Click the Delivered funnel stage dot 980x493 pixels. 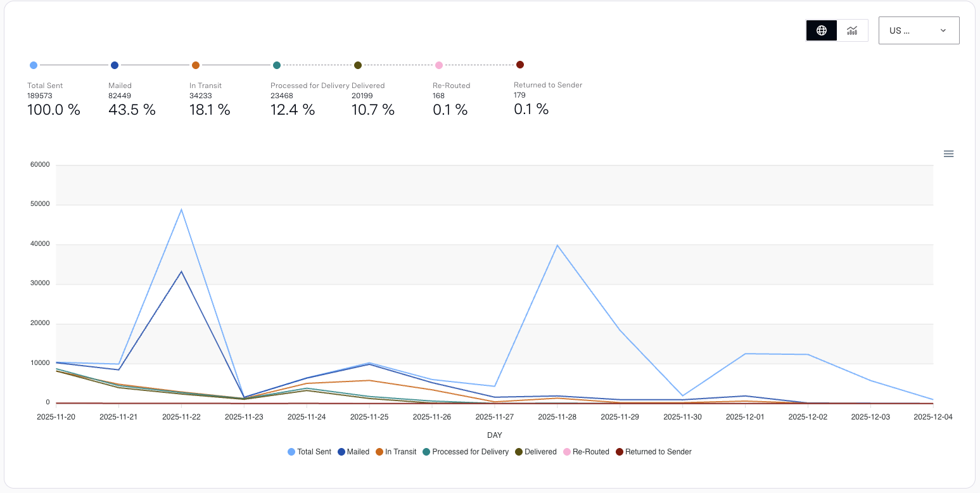[x=358, y=65]
